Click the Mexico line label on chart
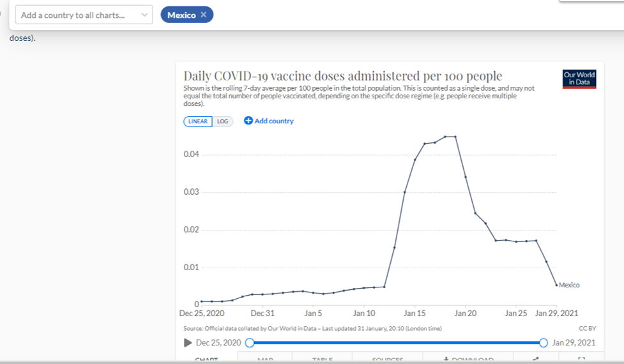 coord(569,285)
